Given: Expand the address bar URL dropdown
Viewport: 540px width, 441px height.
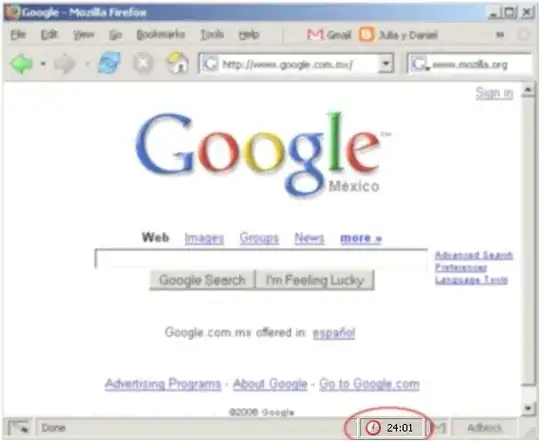Looking at the screenshot, I should 386,64.
